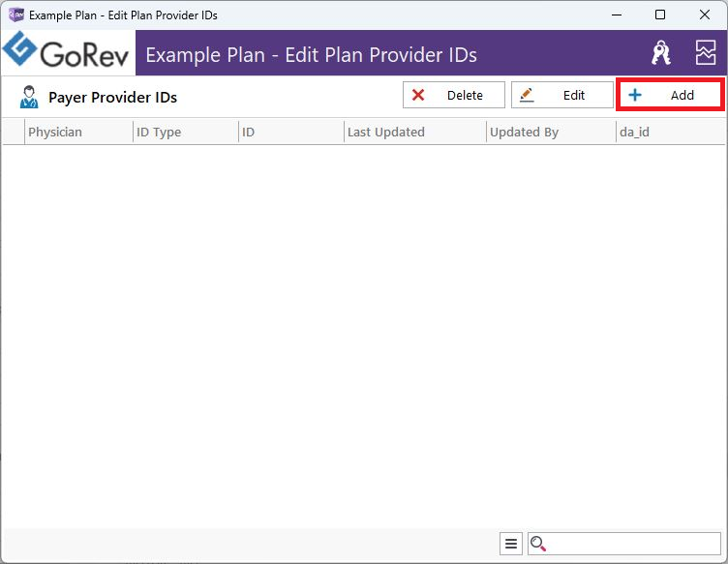The width and height of the screenshot is (728, 564).
Task: Open the chart document icon in header
Action: click(705, 52)
